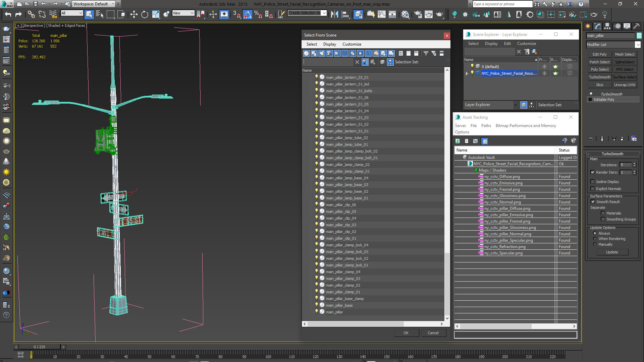Scroll down the scene object list

(x=447, y=318)
